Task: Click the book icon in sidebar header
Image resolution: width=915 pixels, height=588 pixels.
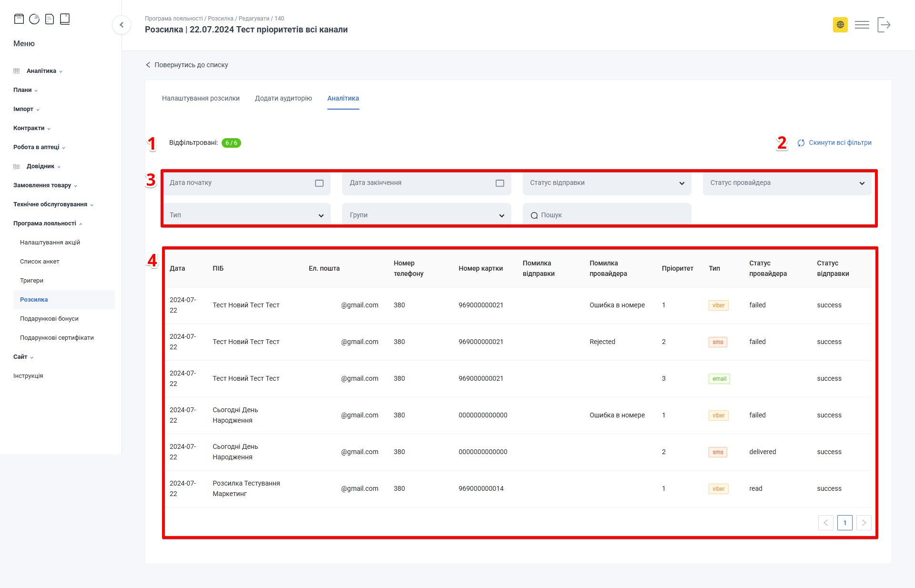Action: click(65, 19)
